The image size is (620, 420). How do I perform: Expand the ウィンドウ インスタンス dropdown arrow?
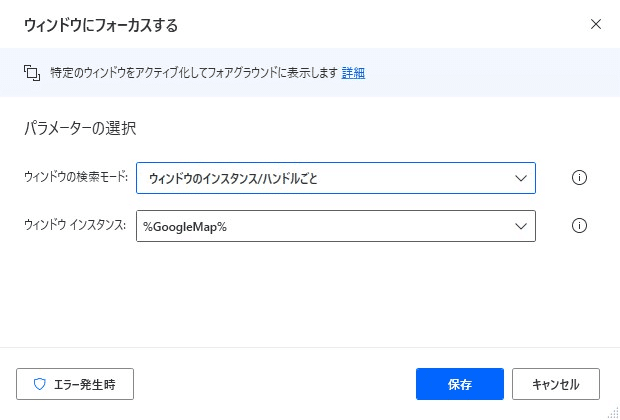tap(521, 226)
